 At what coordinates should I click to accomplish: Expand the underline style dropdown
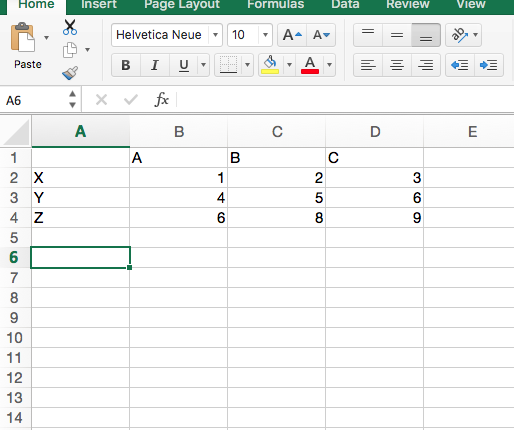click(203, 65)
